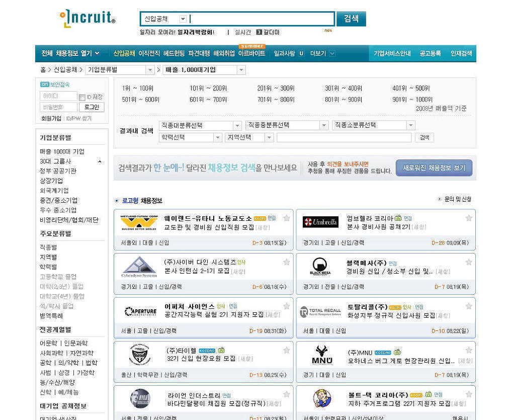Open the Vault-Tec Vault Boy logo
This screenshot has width=515, height=420.
pyautogui.click(x=322, y=398)
